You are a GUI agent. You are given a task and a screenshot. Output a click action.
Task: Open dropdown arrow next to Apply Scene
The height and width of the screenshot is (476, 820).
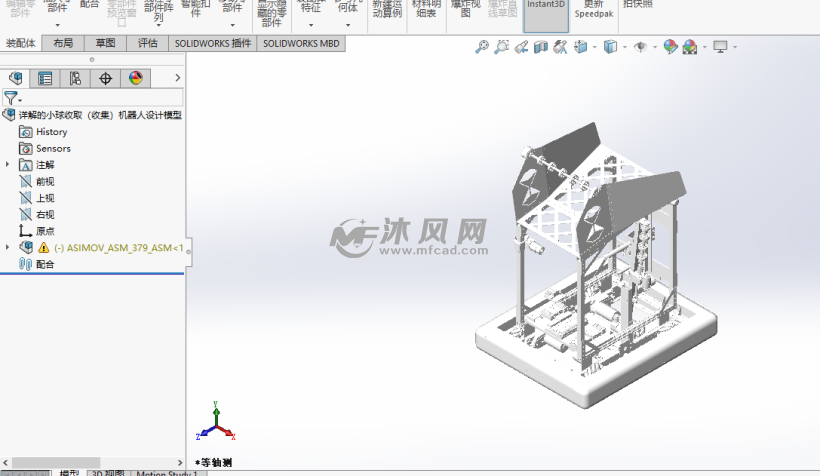704,47
